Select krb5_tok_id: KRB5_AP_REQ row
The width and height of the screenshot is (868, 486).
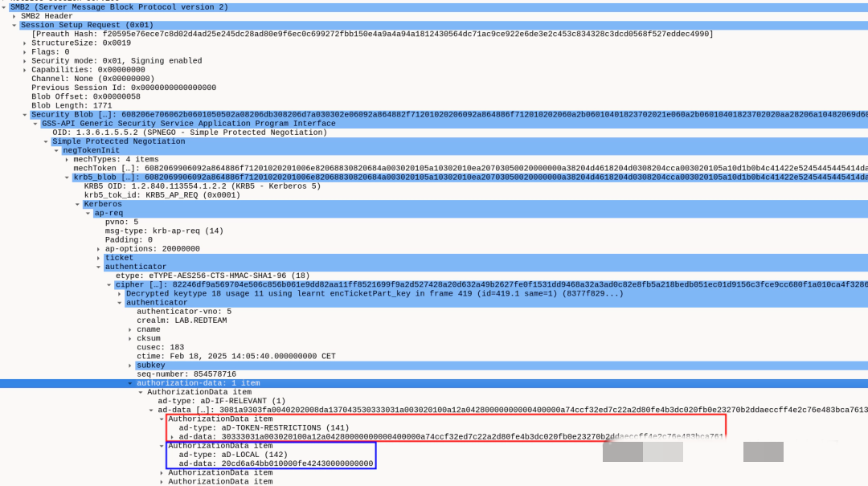(162, 195)
